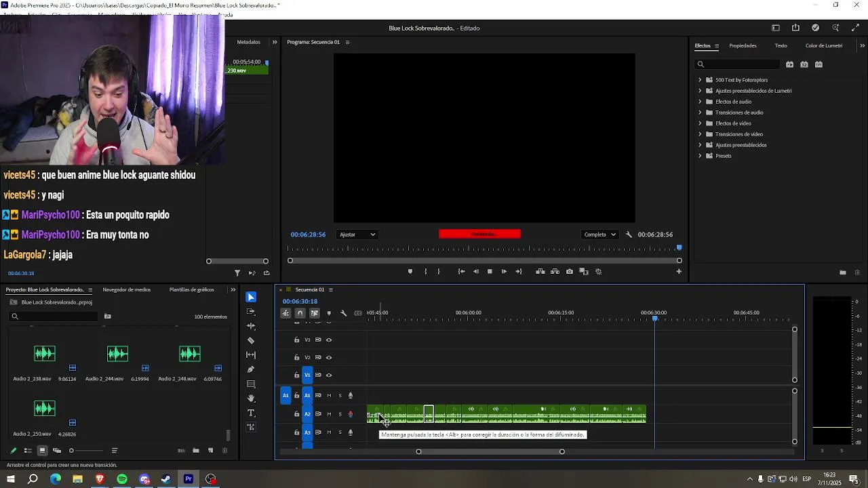Export frame with camera icon
The height and width of the screenshot is (488, 868).
pyautogui.click(x=570, y=272)
